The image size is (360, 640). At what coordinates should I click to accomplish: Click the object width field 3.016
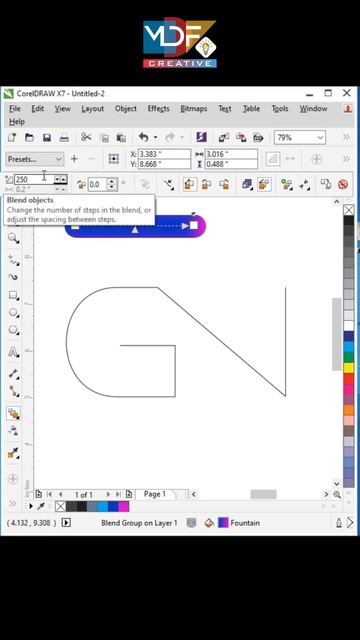click(231, 154)
